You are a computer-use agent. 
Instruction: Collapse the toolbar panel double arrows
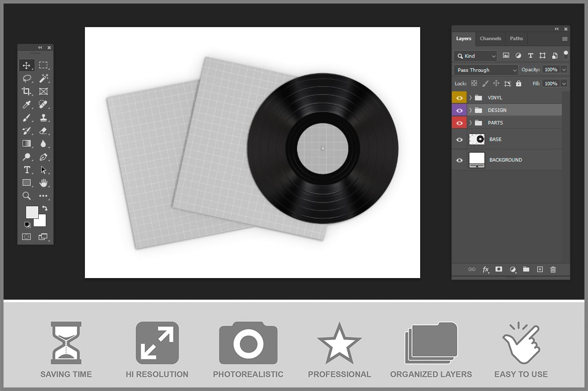[40, 48]
